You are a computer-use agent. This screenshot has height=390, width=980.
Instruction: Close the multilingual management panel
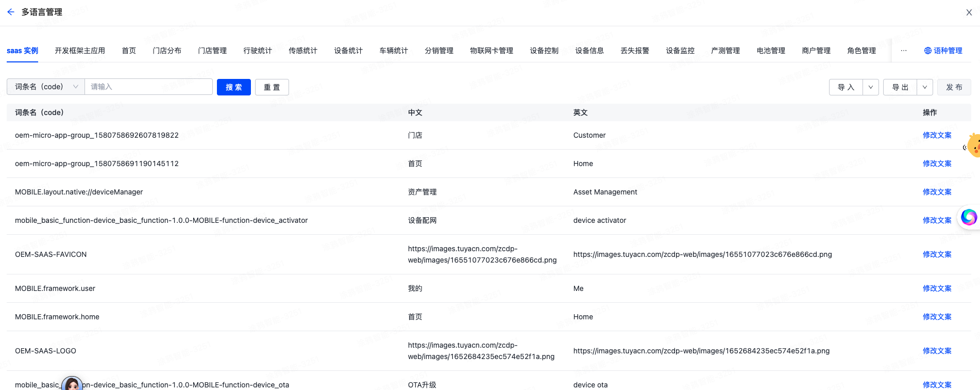click(969, 12)
